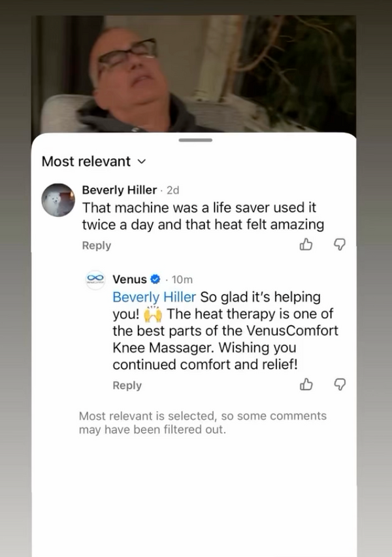Select the VenusComfort Knee Massager reply text

pyautogui.click(x=225, y=330)
